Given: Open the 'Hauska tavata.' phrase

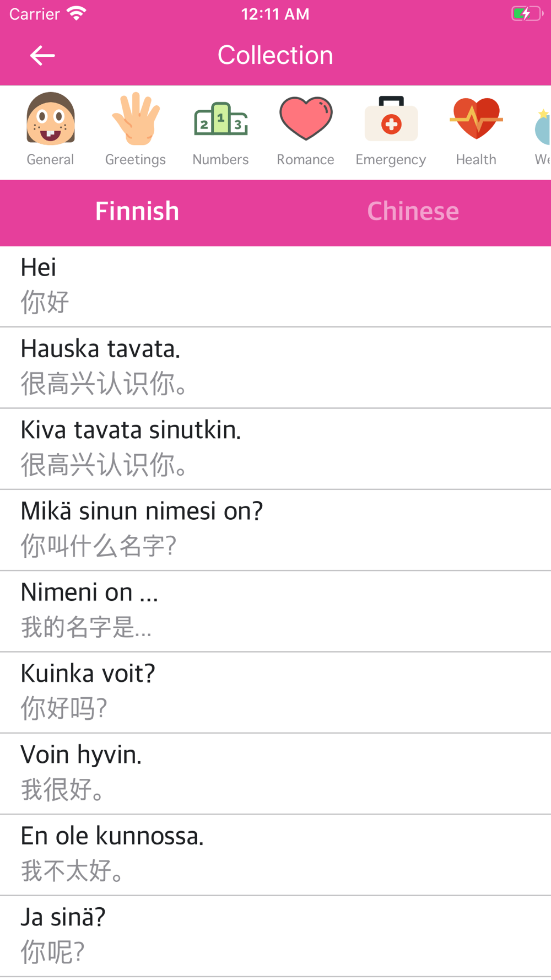Looking at the screenshot, I should click(x=275, y=368).
